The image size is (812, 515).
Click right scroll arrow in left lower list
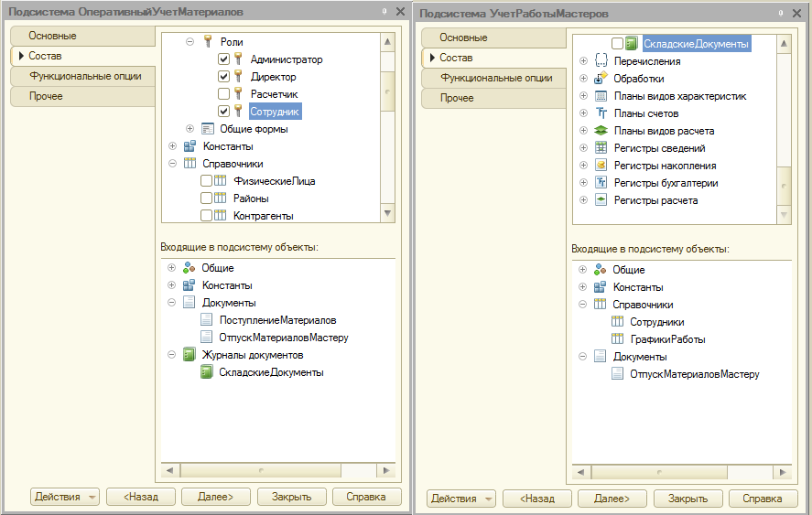385,470
